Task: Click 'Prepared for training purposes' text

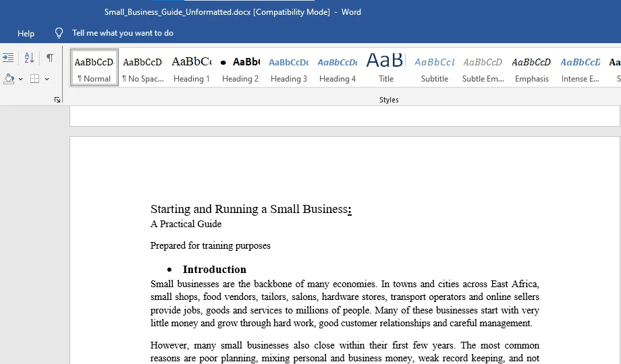Action: pyautogui.click(x=211, y=245)
